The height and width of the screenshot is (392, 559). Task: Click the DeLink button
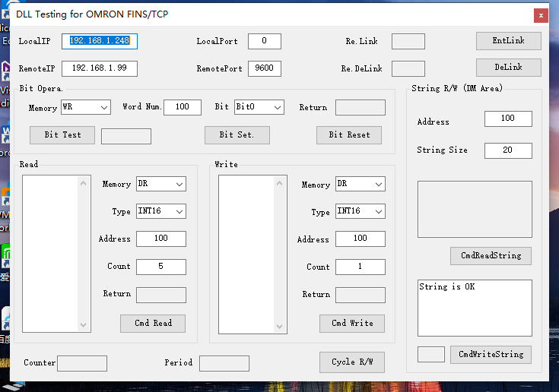(508, 68)
